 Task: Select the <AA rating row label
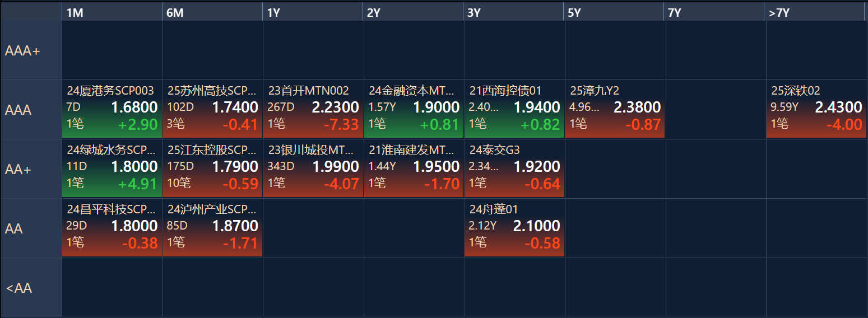click(31, 288)
